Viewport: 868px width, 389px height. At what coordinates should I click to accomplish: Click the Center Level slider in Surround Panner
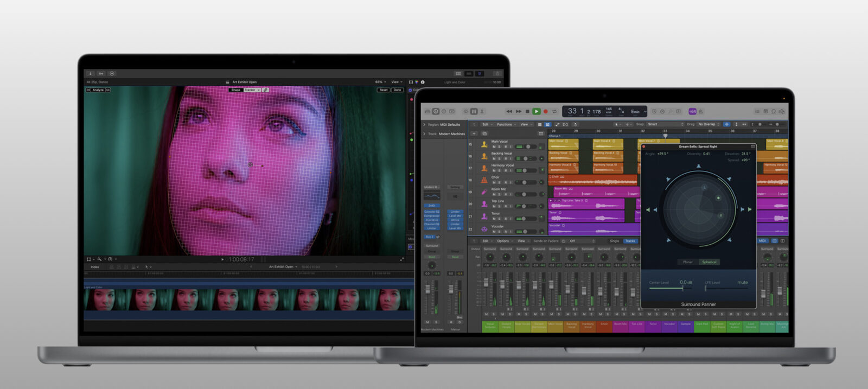[x=666, y=288]
